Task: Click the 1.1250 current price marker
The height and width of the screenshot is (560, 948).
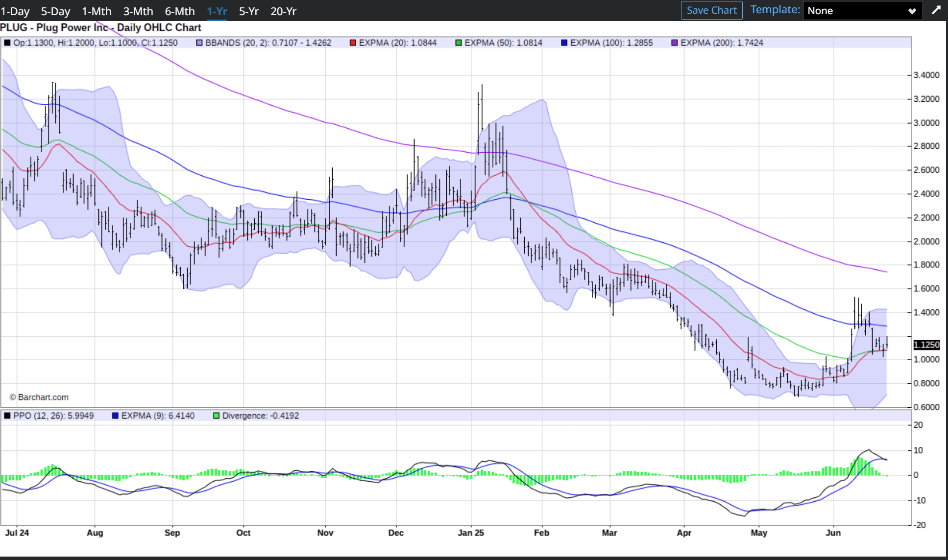Action: point(926,345)
